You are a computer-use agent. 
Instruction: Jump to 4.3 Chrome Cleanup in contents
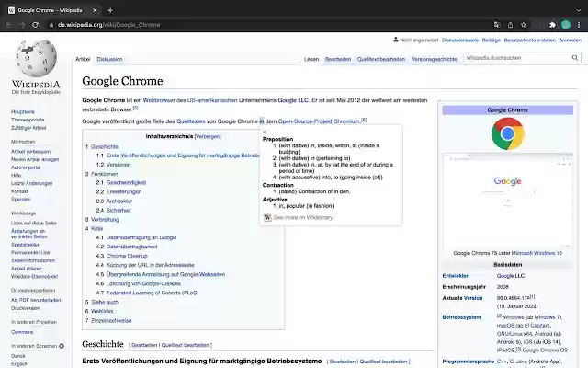tap(127, 256)
